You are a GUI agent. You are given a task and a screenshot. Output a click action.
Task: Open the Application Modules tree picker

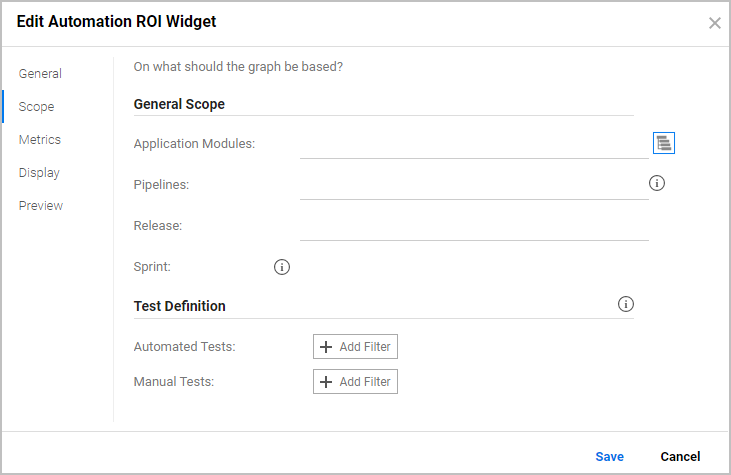click(x=664, y=143)
